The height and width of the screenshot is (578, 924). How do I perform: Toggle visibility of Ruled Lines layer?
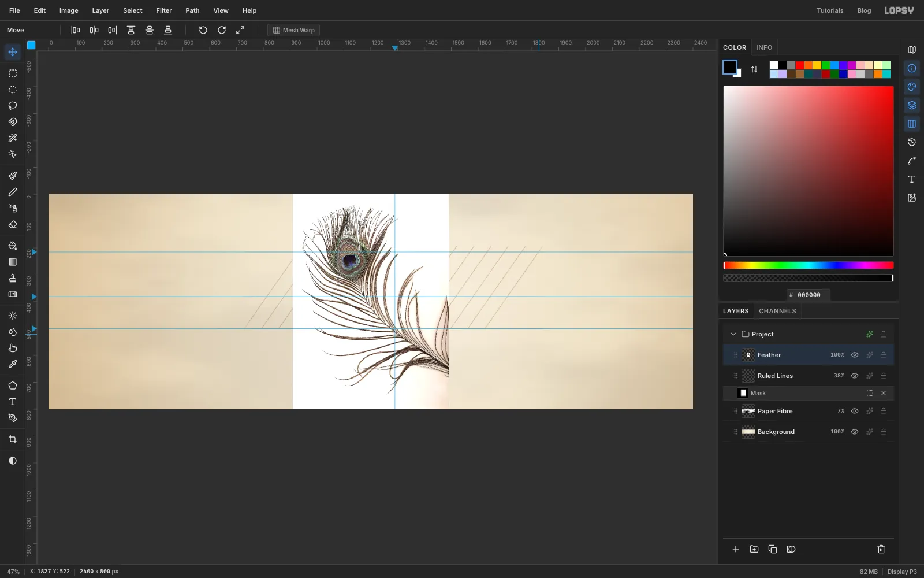(855, 376)
